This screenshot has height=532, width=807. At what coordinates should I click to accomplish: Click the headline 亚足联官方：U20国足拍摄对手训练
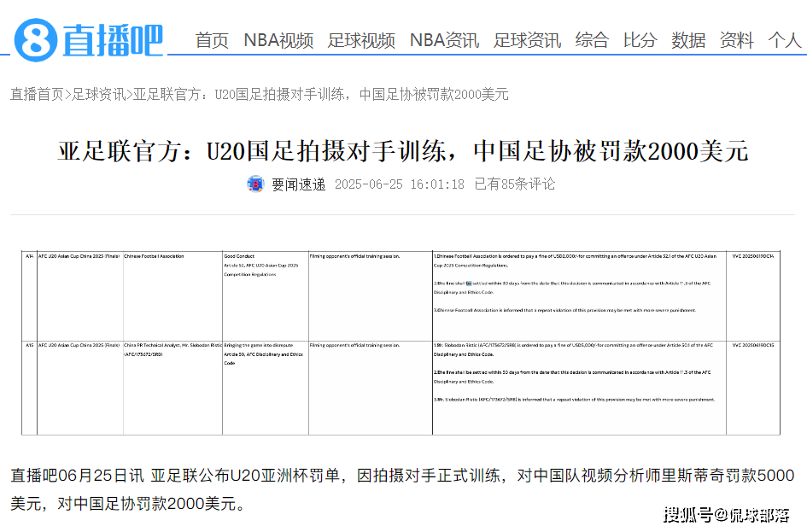403,151
